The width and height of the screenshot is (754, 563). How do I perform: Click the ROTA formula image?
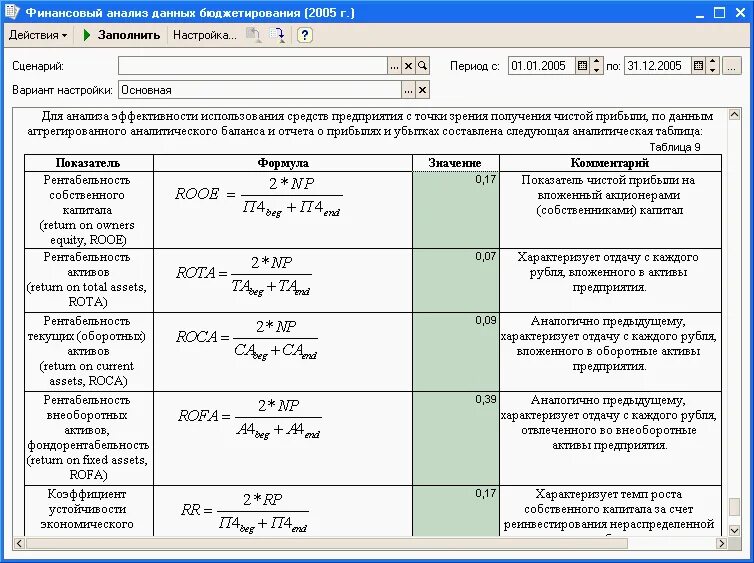244,275
